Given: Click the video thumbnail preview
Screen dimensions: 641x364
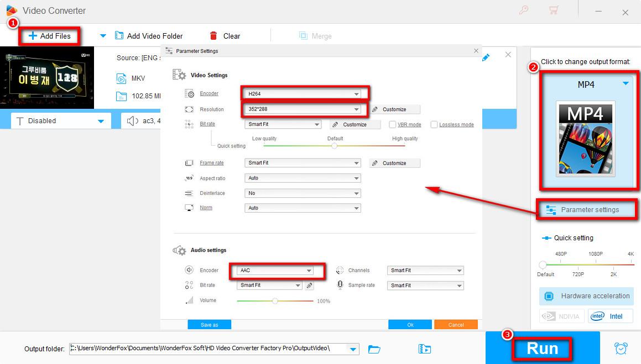Looking at the screenshot, I should point(47,77).
